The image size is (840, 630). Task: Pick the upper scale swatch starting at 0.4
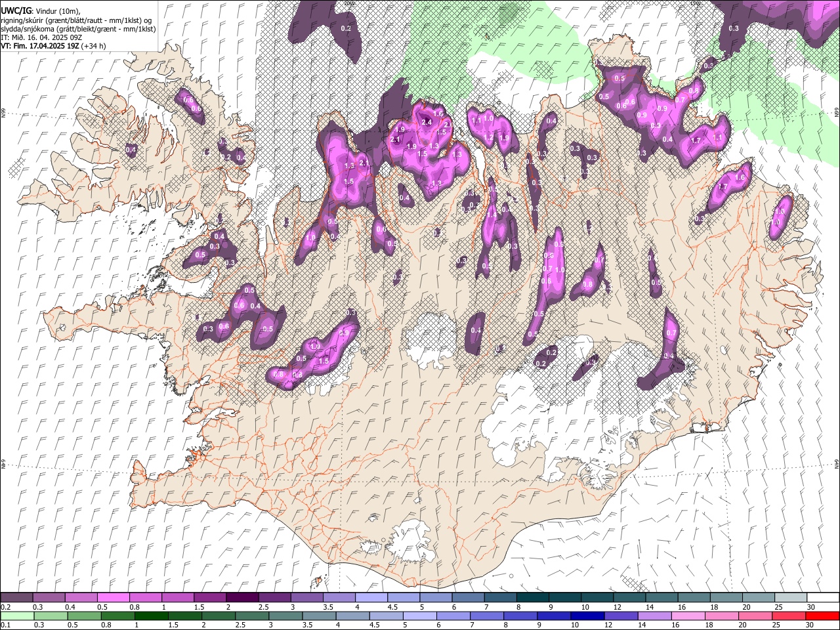click(x=81, y=598)
